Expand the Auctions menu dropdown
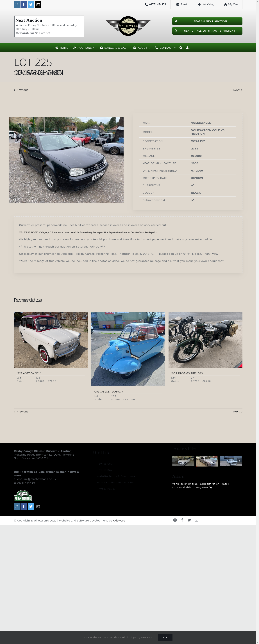This screenshot has width=259, height=644. coord(84,48)
